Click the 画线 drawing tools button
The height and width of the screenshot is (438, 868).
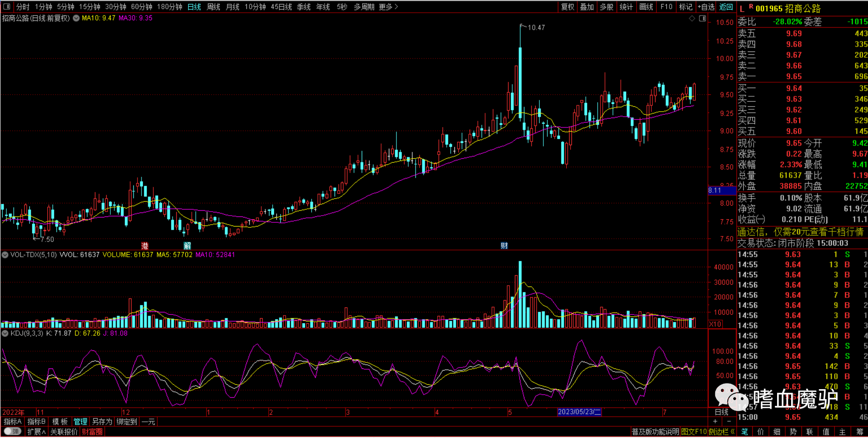(x=646, y=7)
